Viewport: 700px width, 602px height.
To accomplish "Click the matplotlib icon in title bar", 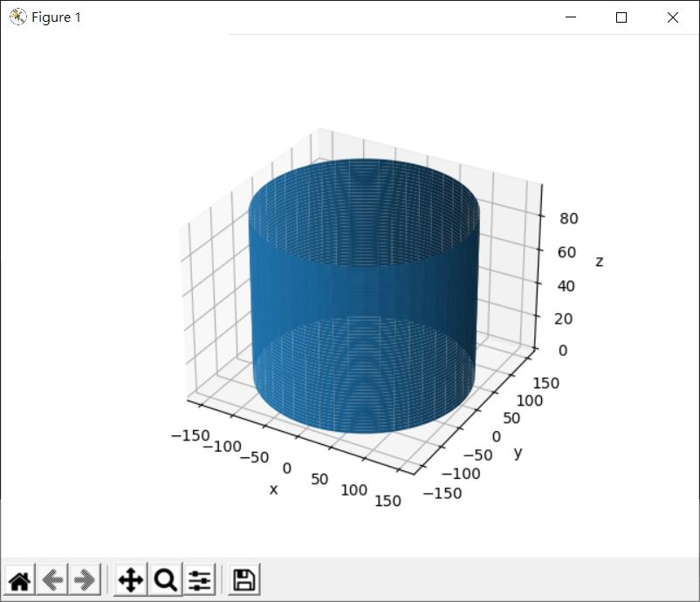I will (17, 17).
